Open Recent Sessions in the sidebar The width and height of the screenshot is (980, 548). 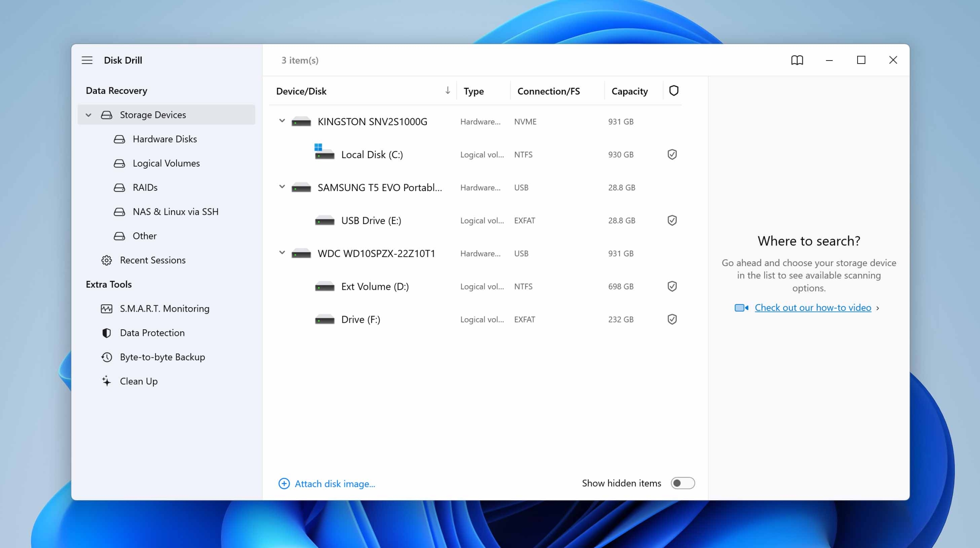pos(153,260)
